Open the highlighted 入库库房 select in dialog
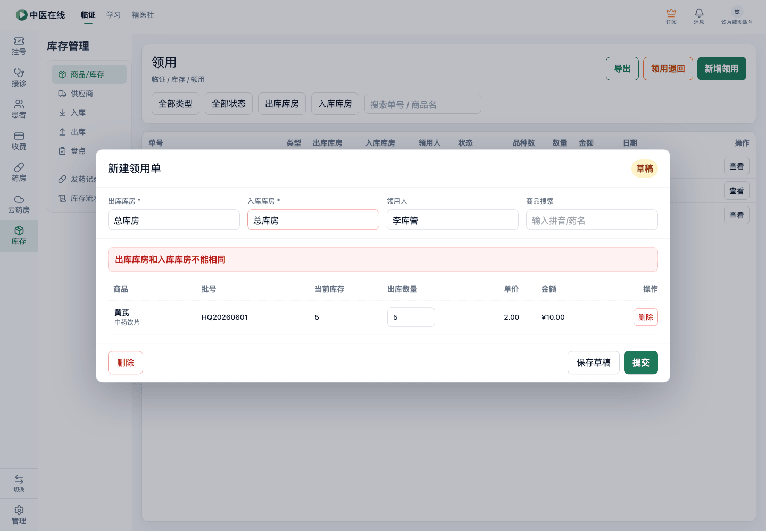Viewport: 766px width, 532px height. click(x=313, y=220)
